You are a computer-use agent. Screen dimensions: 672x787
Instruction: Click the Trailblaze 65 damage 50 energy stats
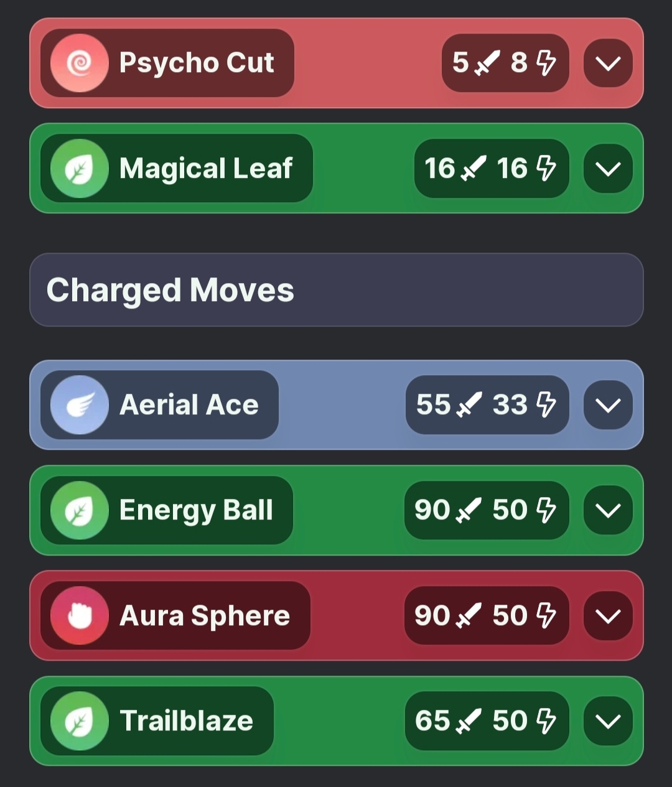pos(487,720)
